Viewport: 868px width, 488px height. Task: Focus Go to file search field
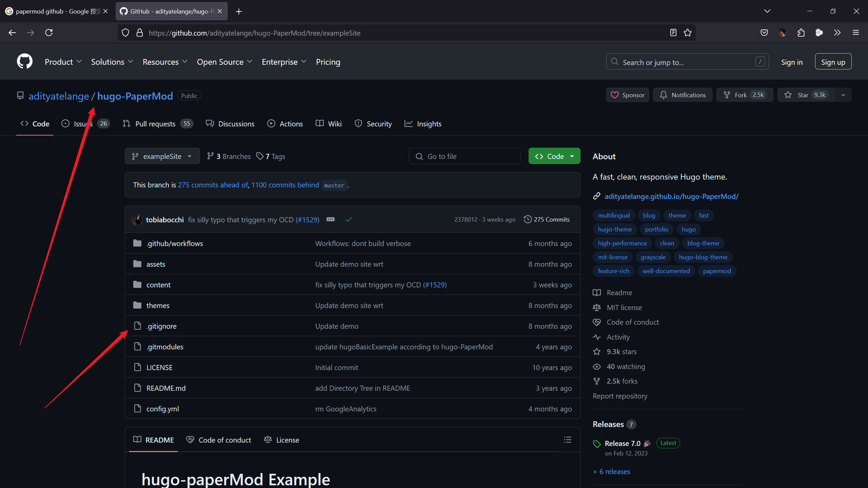(x=465, y=156)
